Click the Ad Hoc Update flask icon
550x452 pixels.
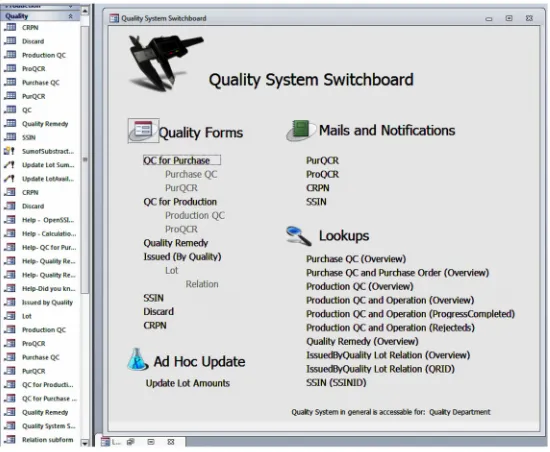point(137,359)
